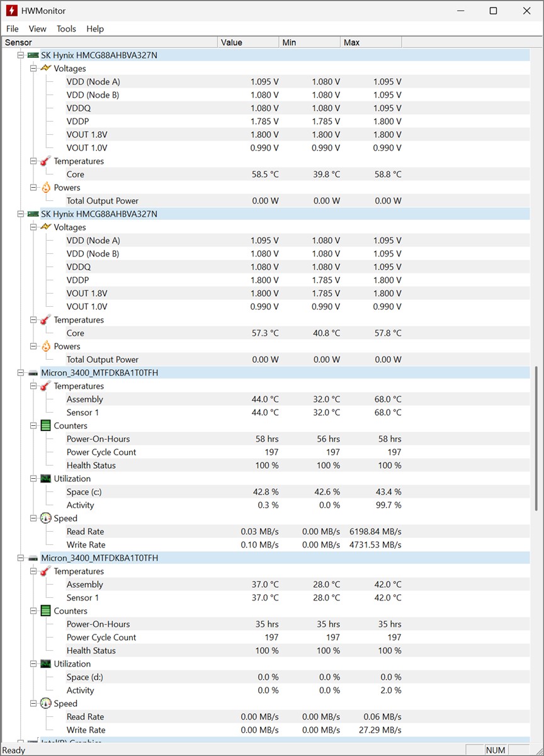
Task: Click the flame icon next to first Powers
Action: 46,188
